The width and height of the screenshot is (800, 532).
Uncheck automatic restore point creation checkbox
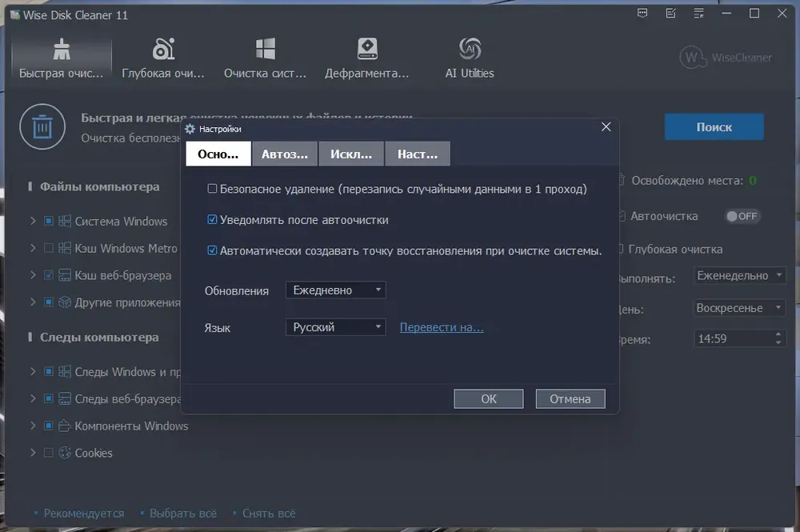point(212,250)
